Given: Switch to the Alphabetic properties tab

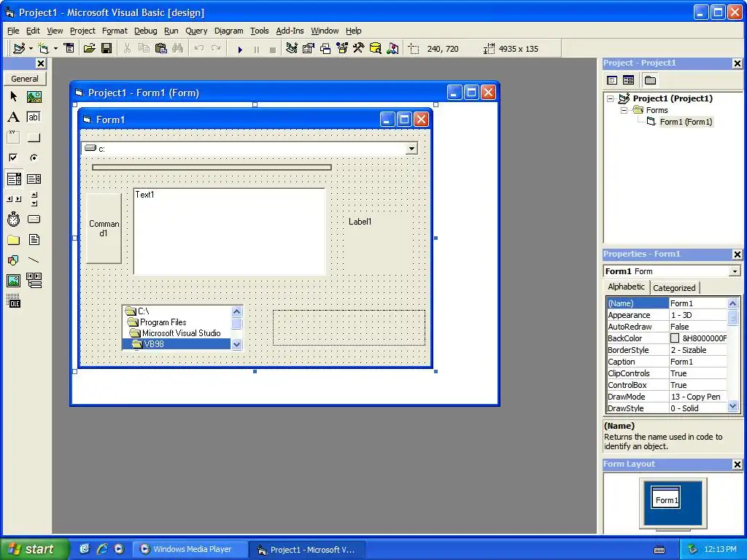Looking at the screenshot, I should pos(626,287).
